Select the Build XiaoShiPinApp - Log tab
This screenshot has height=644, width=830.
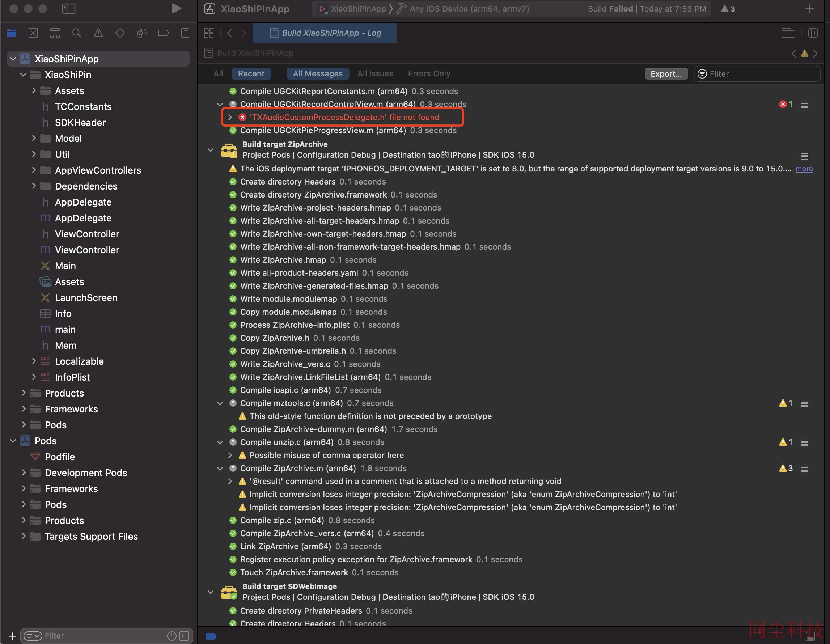(x=325, y=33)
